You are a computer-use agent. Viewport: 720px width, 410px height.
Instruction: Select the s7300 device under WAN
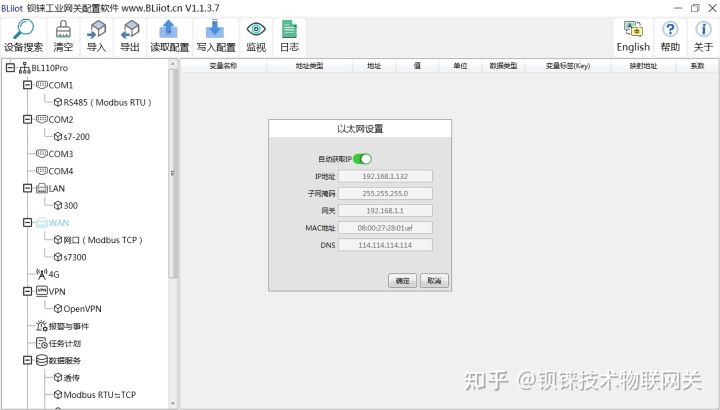pyautogui.click(x=70, y=257)
